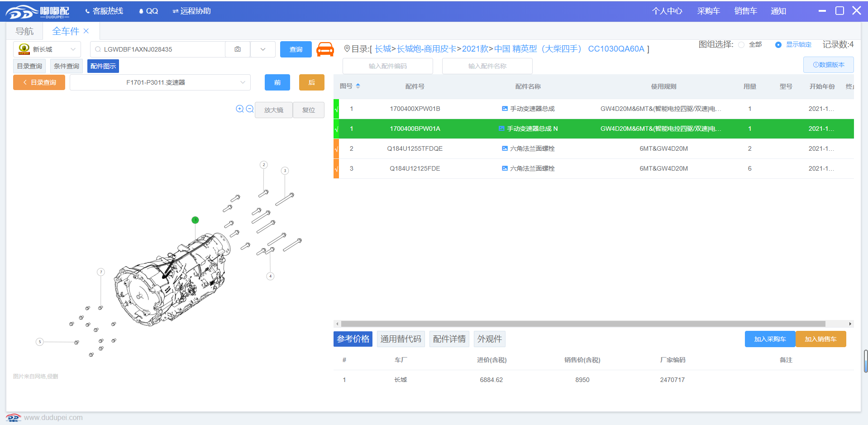Select the 条件查询 mode tab
The width and height of the screenshot is (868, 425).
[67, 66]
